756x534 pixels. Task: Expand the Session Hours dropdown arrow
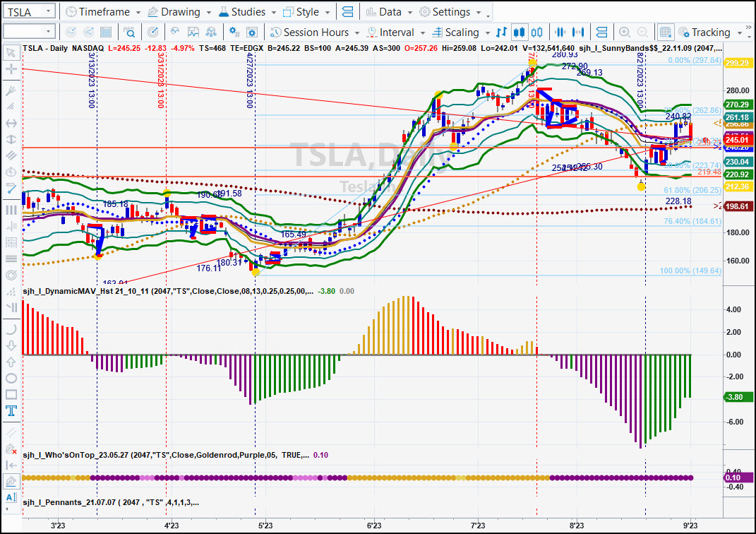[x=356, y=32]
